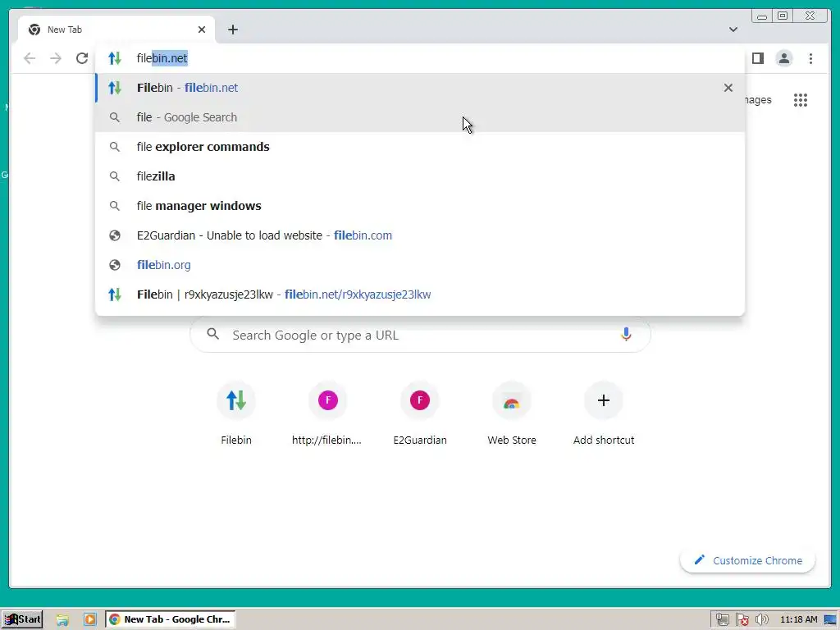840x630 pixels.
Task: Choose the 'file - Google Search' suggestion
Action: [x=420, y=116]
